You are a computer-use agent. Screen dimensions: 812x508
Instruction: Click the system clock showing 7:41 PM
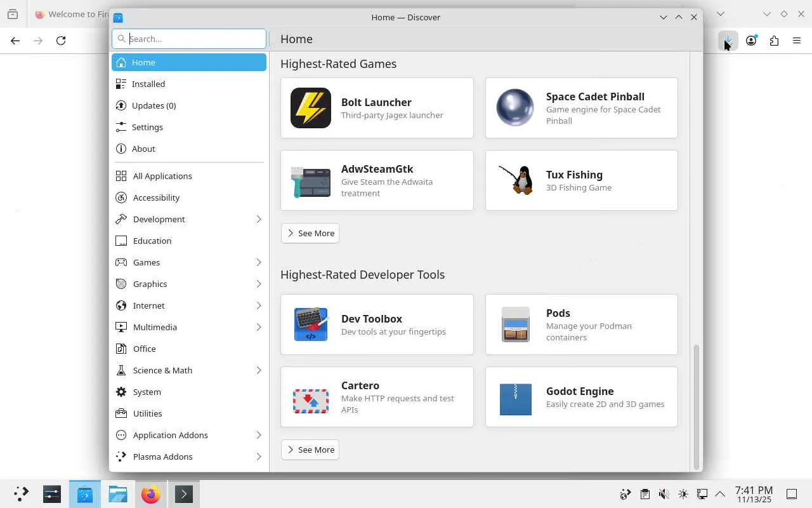754,494
